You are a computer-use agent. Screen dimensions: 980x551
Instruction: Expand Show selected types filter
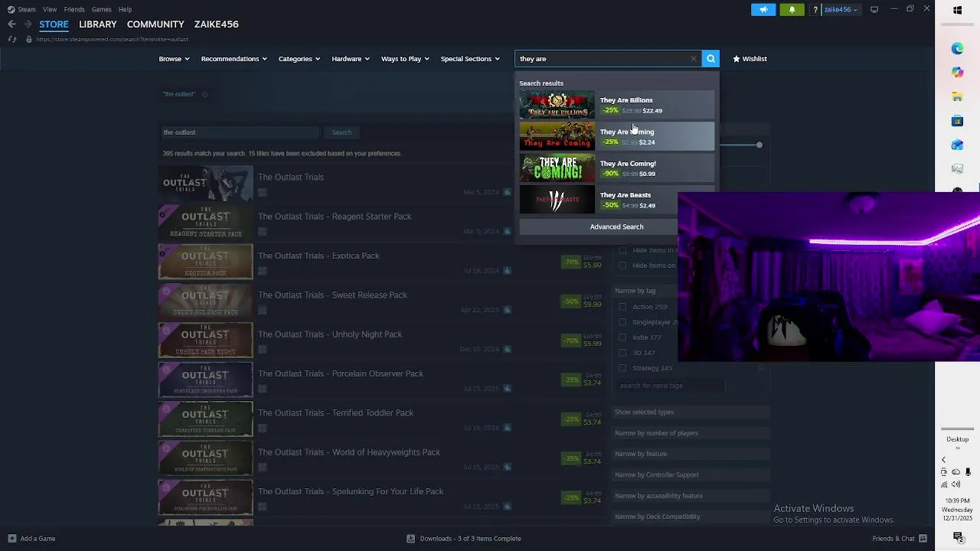coord(691,412)
